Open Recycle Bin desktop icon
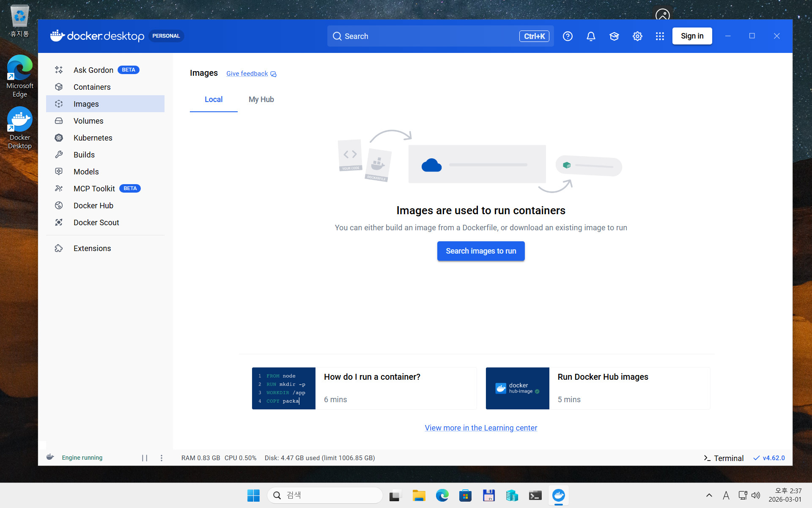 coord(19,21)
